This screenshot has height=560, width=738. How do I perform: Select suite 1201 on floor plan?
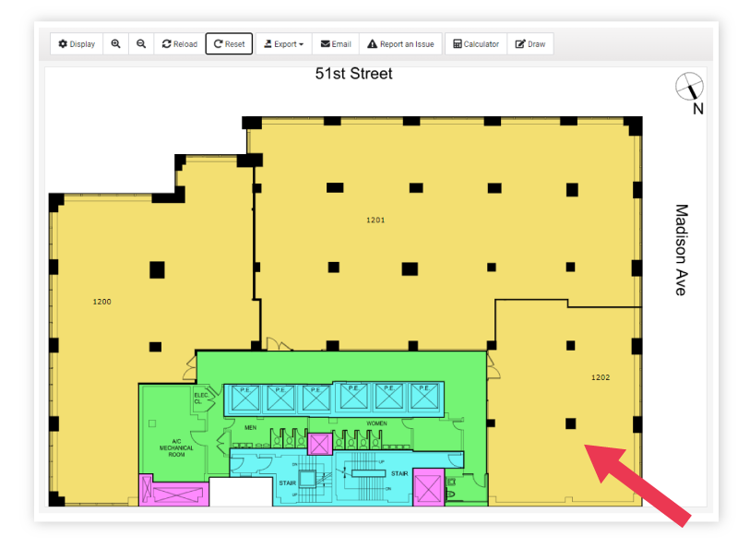[375, 220]
